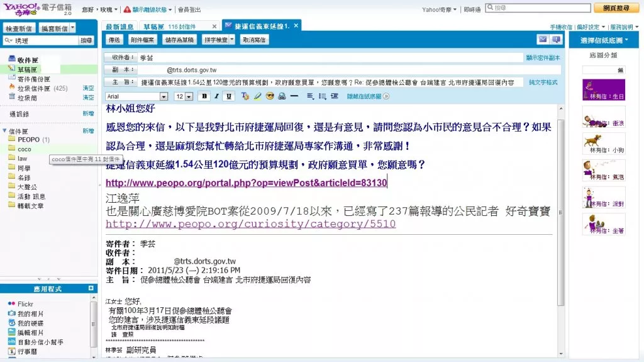Empty the 垃圾信件匣 via 清空 link
The height and width of the screenshot is (362, 644).
tap(88, 88)
